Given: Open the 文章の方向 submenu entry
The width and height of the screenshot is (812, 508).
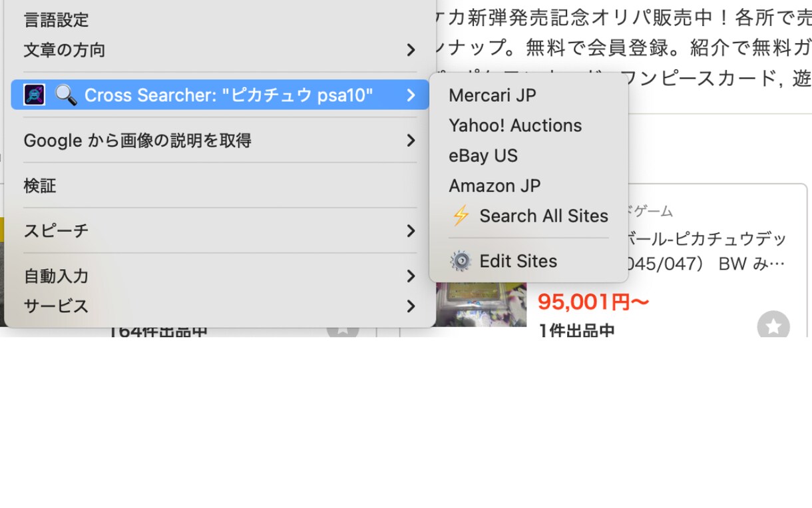Looking at the screenshot, I should coord(220,50).
